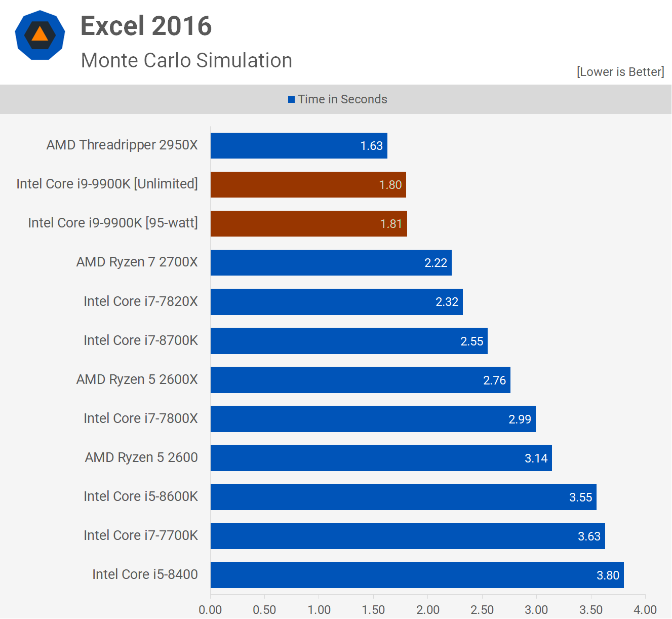The width and height of the screenshot is (672, 619).
Task: Click the 1.63 bar value
Action: click(372, 146)
